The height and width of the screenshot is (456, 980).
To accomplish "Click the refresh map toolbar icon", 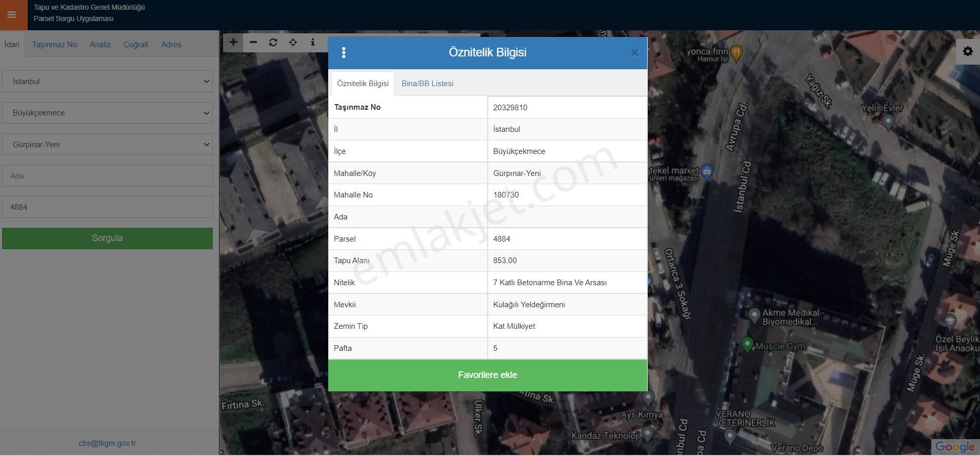I will click(273, 43).
